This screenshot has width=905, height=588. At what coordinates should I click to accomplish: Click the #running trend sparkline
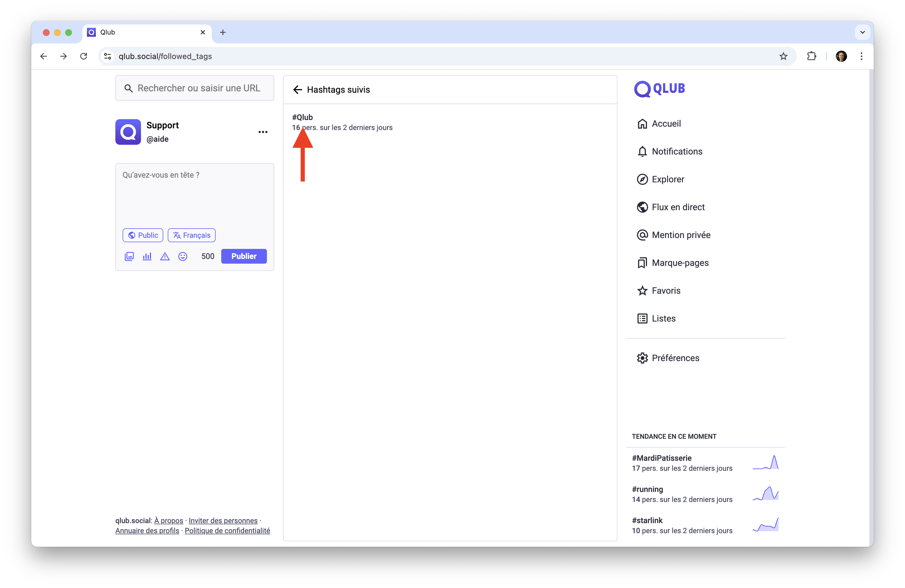pyautogui.click(x=765, y=494)
